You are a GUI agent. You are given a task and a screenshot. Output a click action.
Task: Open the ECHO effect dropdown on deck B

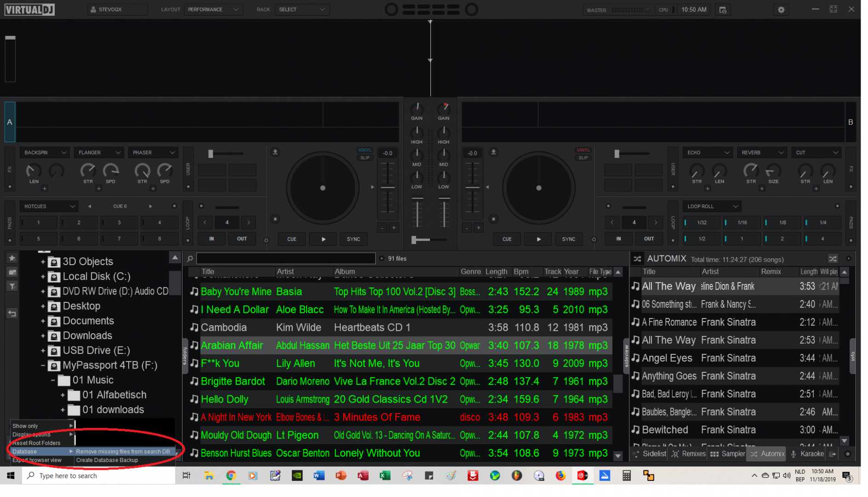(x=707, y=152)
